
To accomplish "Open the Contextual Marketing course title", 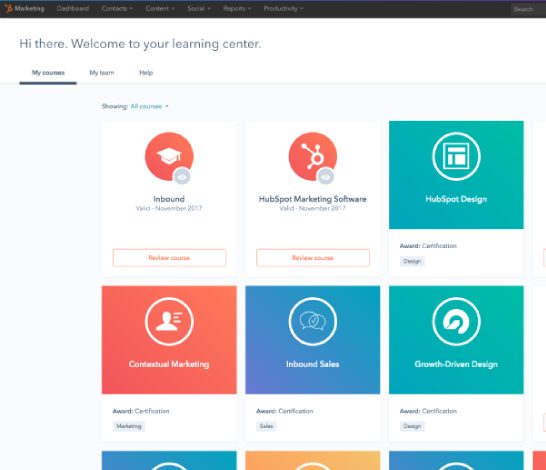I will coord(169,364).
